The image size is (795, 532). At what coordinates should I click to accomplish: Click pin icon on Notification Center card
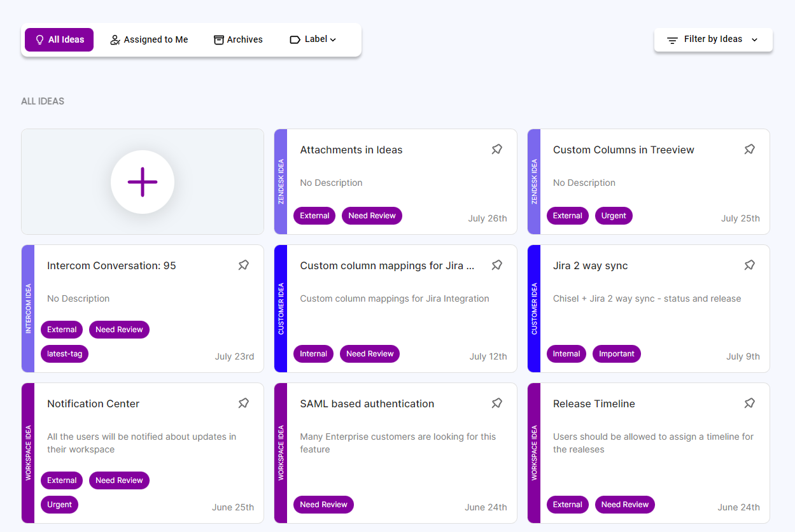pos(244,403)
